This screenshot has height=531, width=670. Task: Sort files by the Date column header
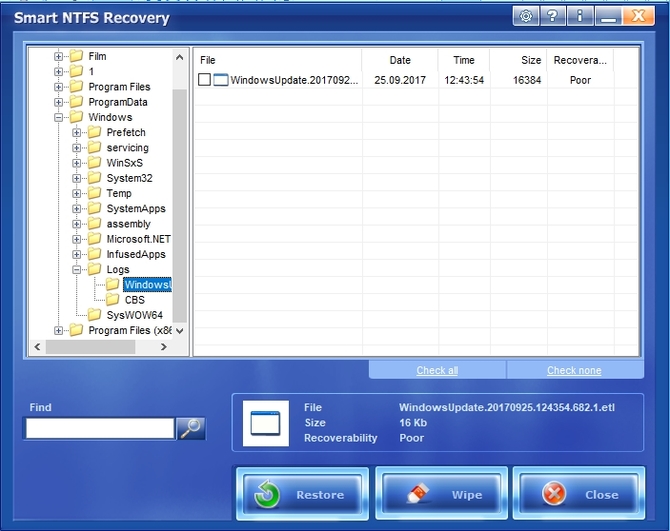tap(400, 60)
